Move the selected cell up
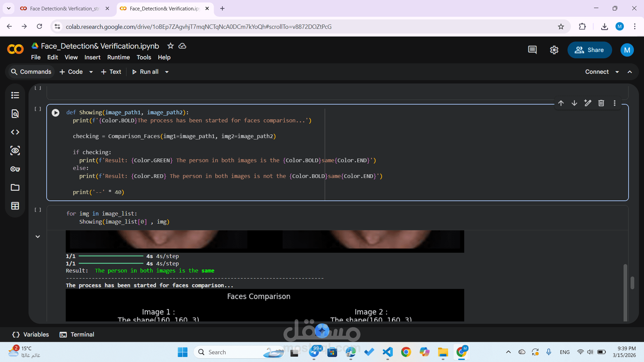The image size is (644, 362). pos(561,103)
